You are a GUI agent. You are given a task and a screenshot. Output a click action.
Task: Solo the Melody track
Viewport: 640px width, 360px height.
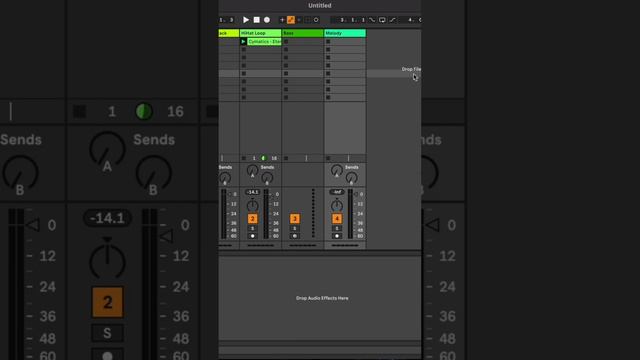pyautogui.click(x=337, y=229)
